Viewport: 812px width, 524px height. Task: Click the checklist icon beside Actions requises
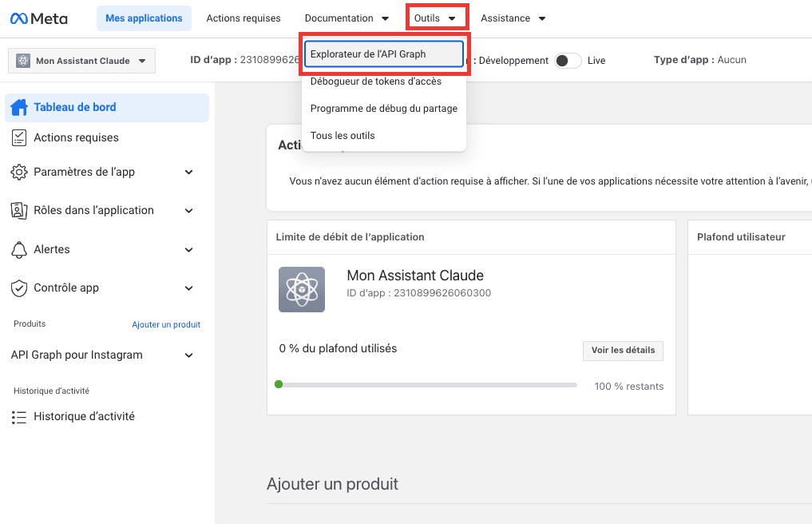(19, 138)
